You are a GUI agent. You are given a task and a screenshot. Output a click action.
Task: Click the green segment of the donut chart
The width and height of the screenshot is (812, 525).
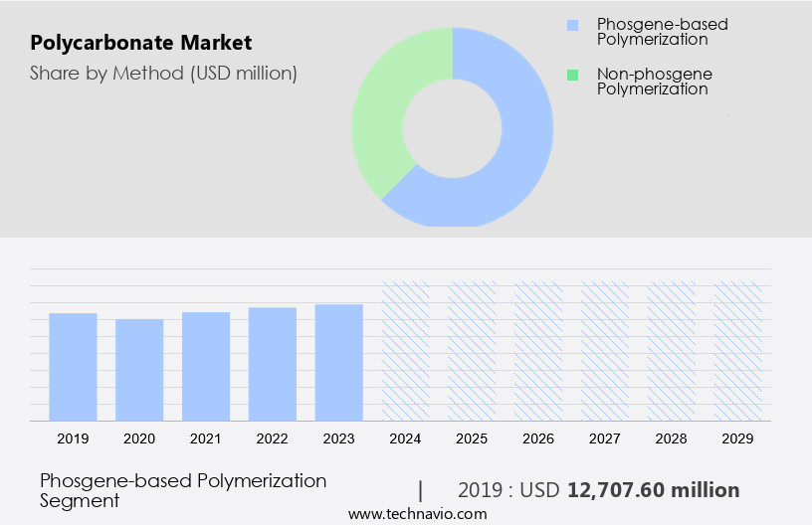[385, 119]
